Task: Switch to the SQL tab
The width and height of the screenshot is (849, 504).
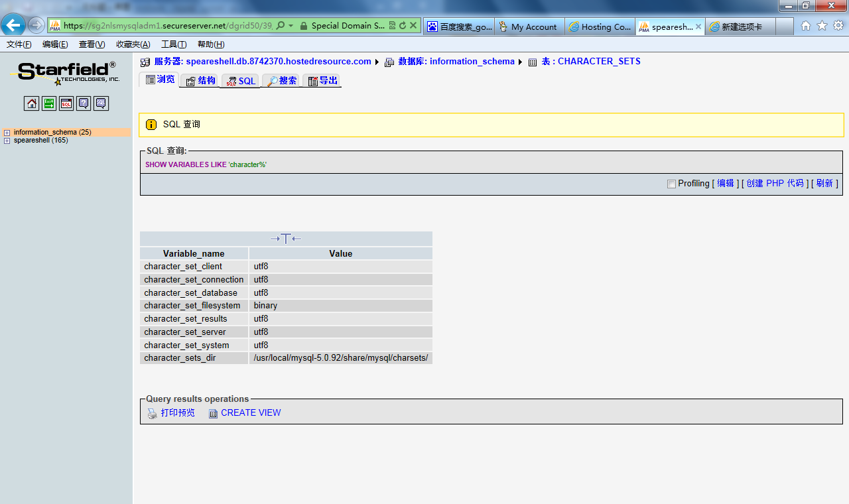Action: coord(240,80)
